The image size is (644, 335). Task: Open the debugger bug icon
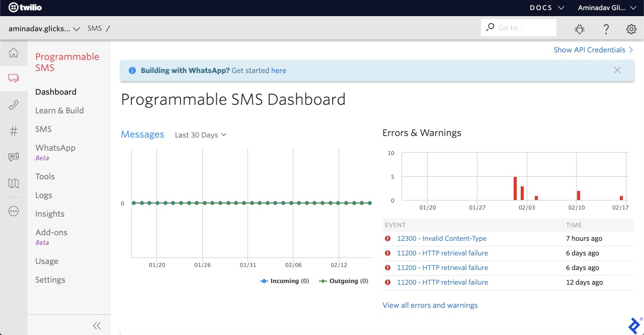(580, 29)
